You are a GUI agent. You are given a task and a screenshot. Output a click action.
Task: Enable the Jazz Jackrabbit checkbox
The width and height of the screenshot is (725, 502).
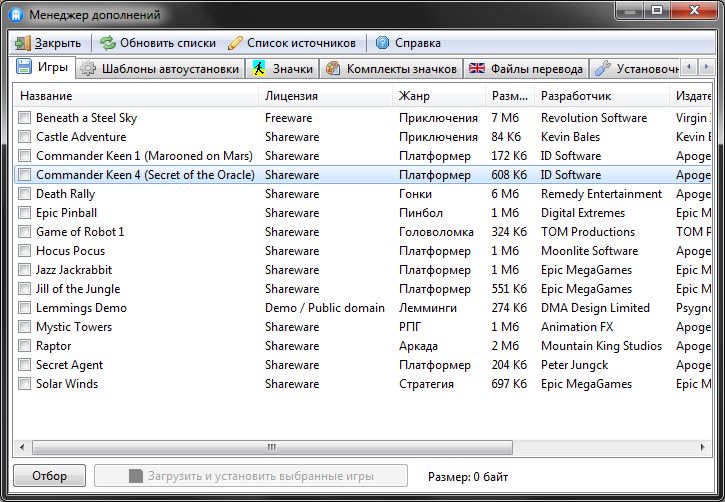[24, 270]
